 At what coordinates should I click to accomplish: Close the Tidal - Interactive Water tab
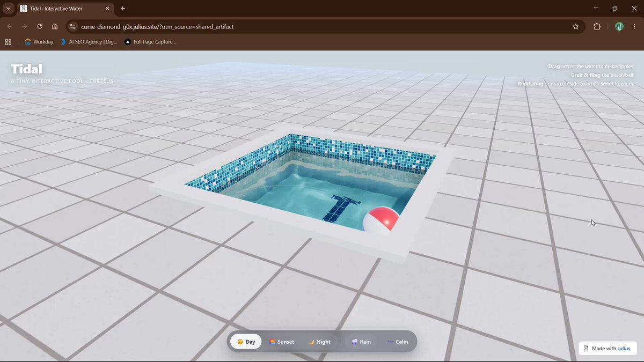(107, 9)
